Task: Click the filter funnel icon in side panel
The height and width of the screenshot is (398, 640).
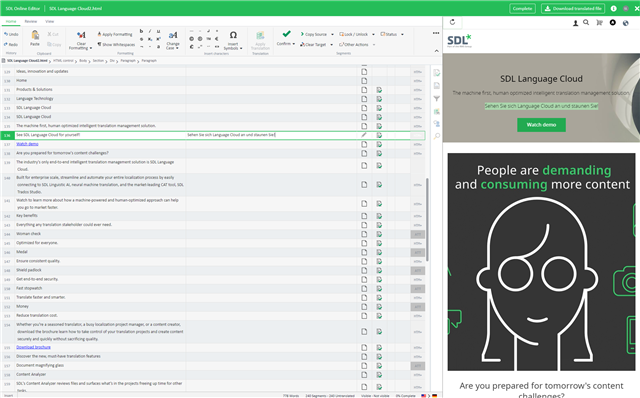Action: [437, 98]
